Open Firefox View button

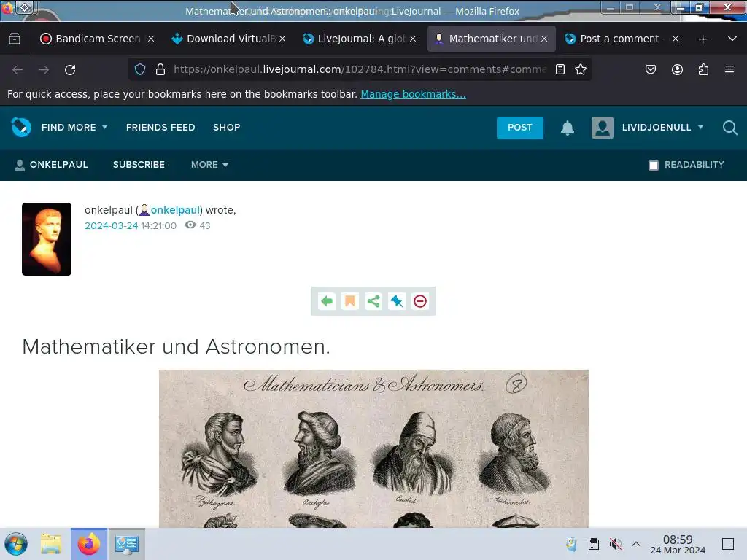pyautogui.click(x=15, y=39)
